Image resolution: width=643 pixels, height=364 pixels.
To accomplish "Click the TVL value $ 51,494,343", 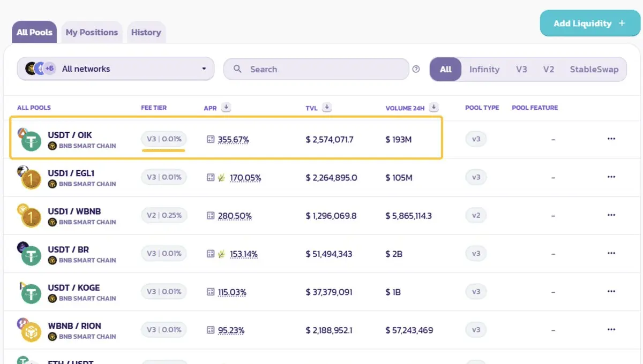I will (x=329, y=254).
